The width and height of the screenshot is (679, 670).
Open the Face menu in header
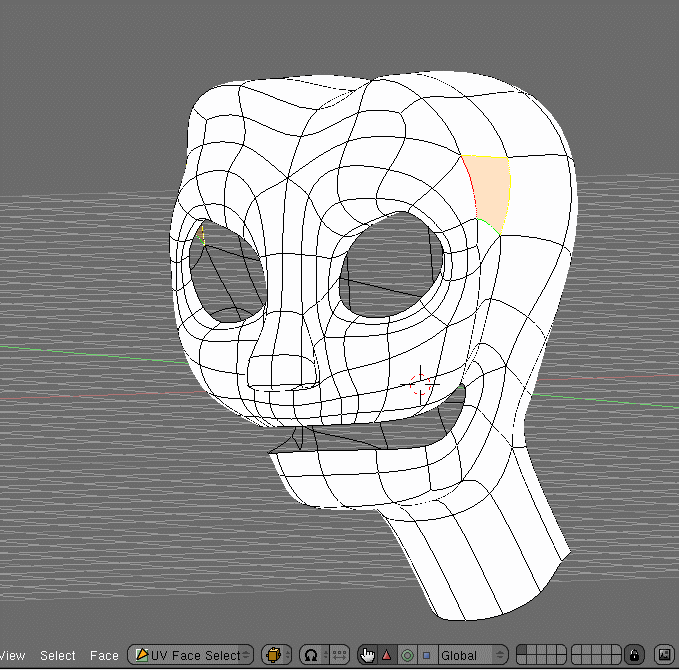pos(104,656)
